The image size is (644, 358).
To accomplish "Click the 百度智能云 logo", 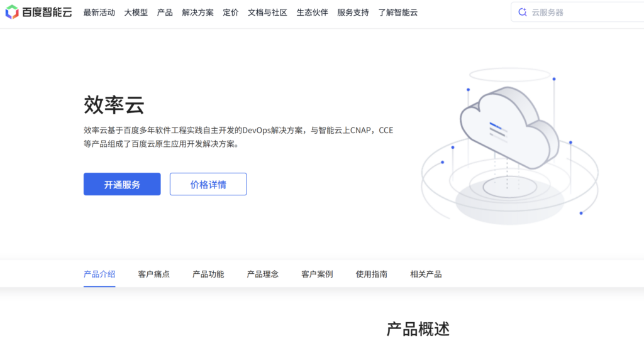I will (x=38, y=13).
